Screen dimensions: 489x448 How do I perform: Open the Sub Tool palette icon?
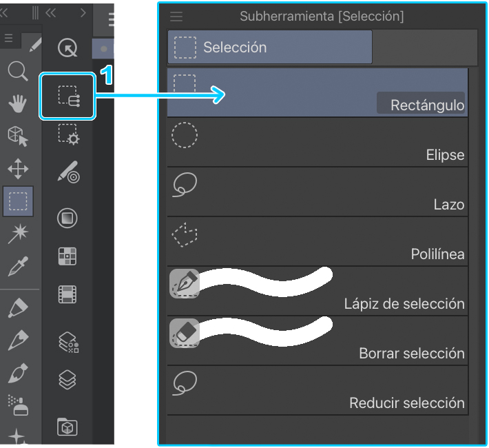(x=68, y=96)
